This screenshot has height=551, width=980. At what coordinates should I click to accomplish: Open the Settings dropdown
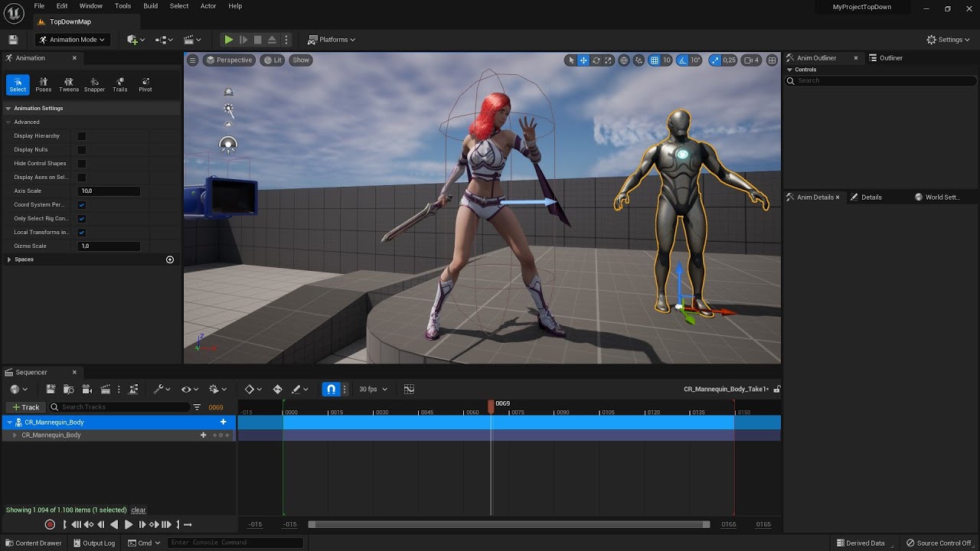tap(949, 40)
